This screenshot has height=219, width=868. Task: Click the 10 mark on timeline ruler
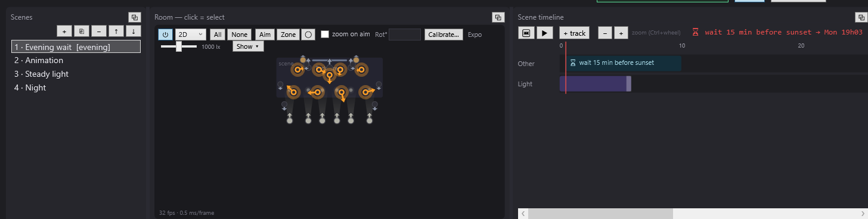pyautogui.click(x=682, y=46)
